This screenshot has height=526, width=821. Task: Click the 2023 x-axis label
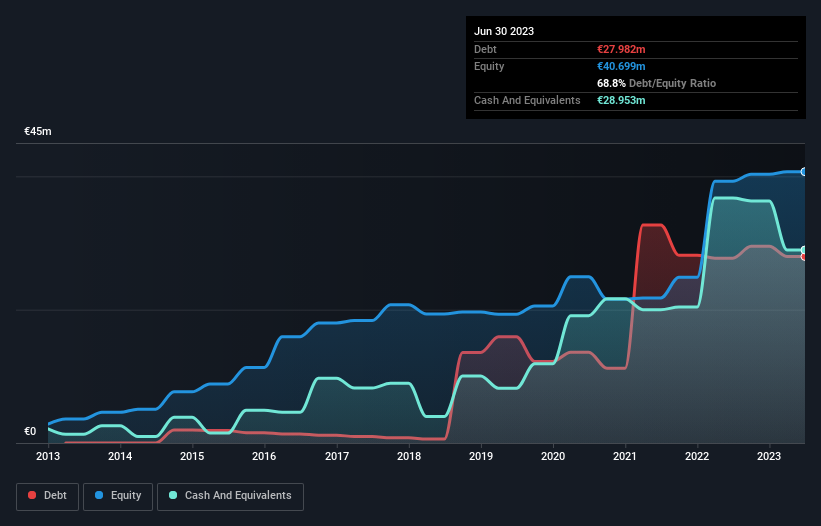(x=769, y=456)
